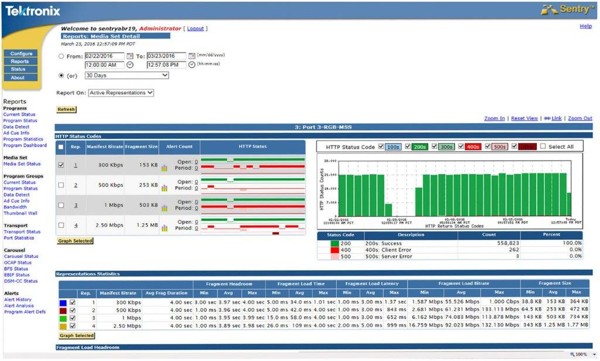Click the Zoom Out link
Image resolution: width=600 pixels, height=361 pixels.
tap(580, 118)
